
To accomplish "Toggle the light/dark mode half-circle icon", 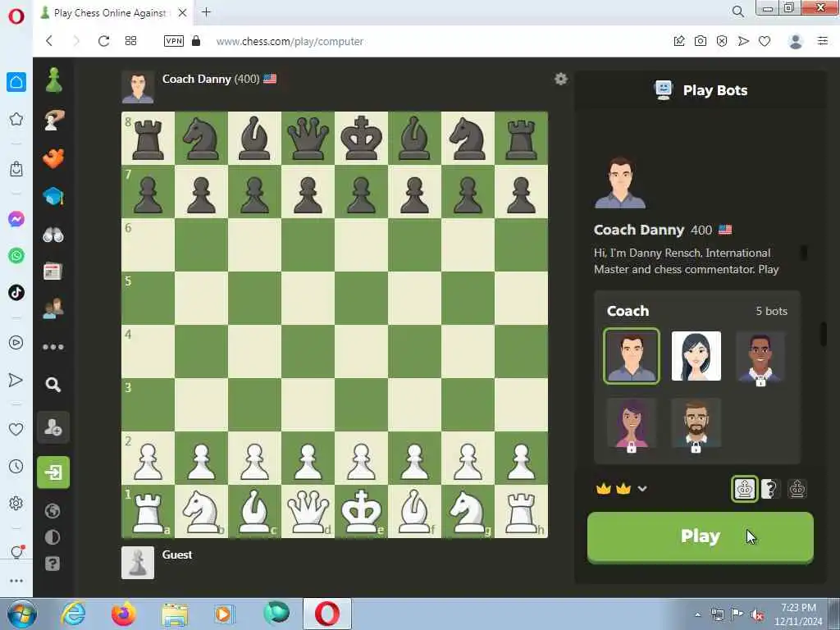I will pyautogui.click(x=52, y=537).
